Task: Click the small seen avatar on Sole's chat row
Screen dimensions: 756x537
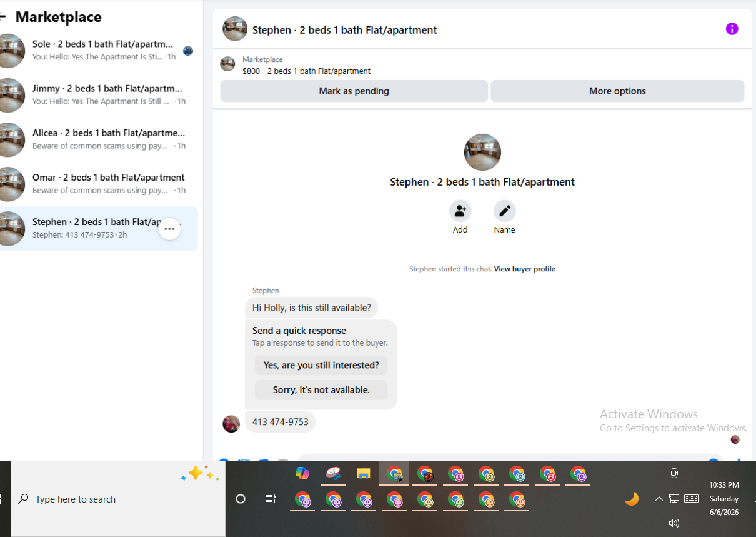Action: [x=188, y=51]
